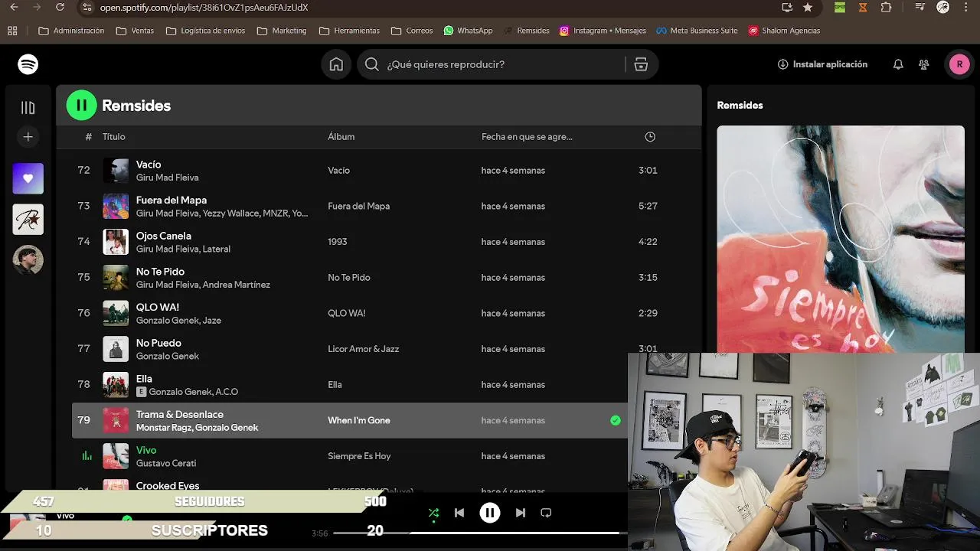Open album link Licor Amor & Jazz
The width and height of the screenshot is (980, 551).
click(x=363, y=349)
